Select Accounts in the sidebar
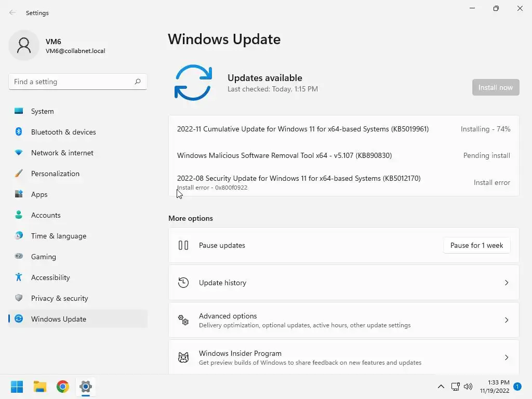This screenshot has width=532, height=399. click(x=78, y=215)
